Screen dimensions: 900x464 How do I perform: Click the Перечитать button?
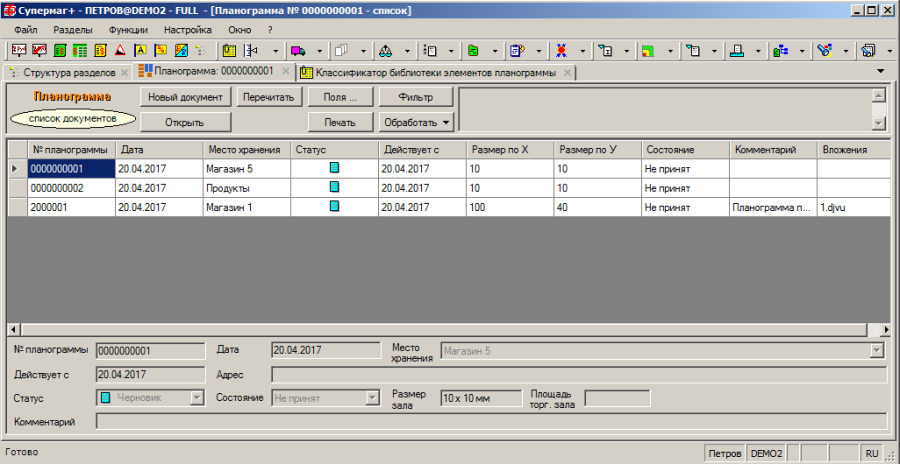269,97
